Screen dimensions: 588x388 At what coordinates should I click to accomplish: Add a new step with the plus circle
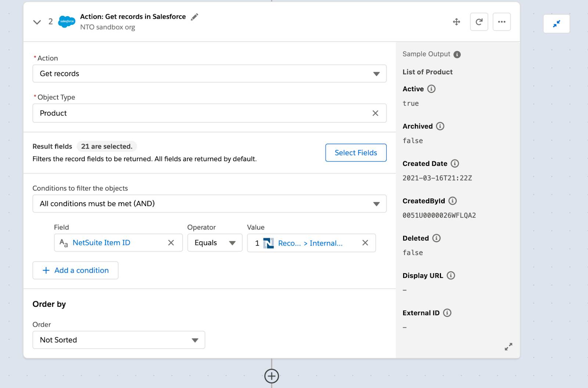coord(272,376)
